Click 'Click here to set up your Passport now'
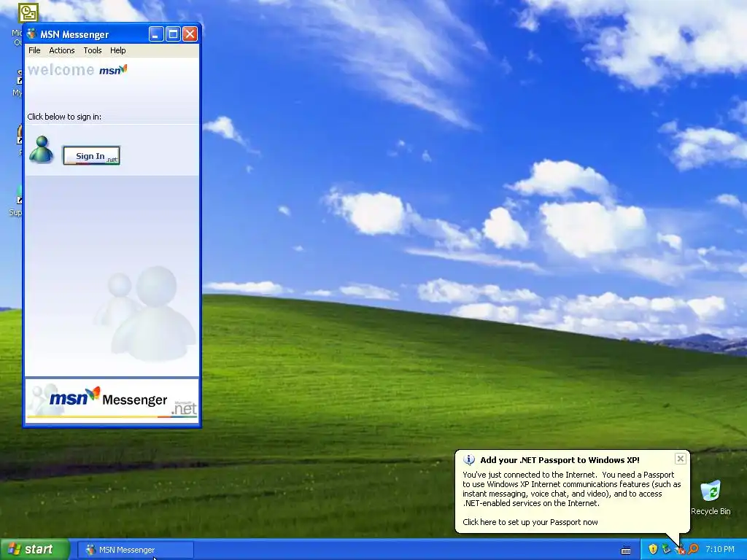Screen dimensions: 747x560 530,522
